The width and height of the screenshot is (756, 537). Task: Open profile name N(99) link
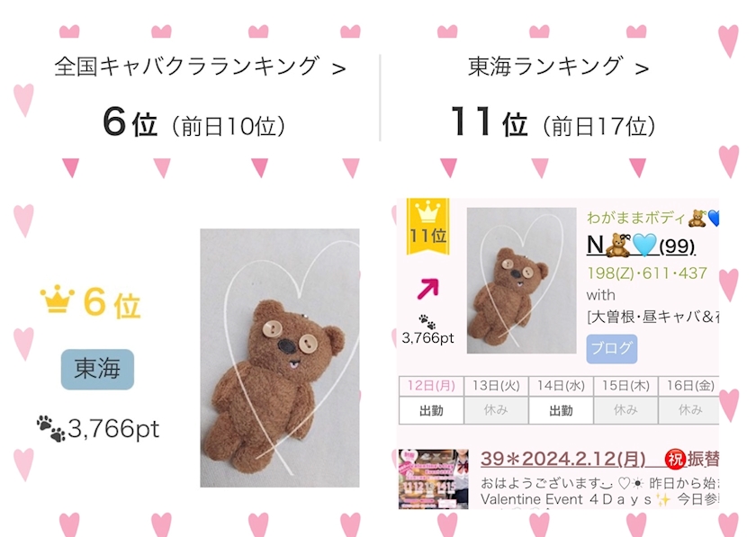[x=641, y=246]
